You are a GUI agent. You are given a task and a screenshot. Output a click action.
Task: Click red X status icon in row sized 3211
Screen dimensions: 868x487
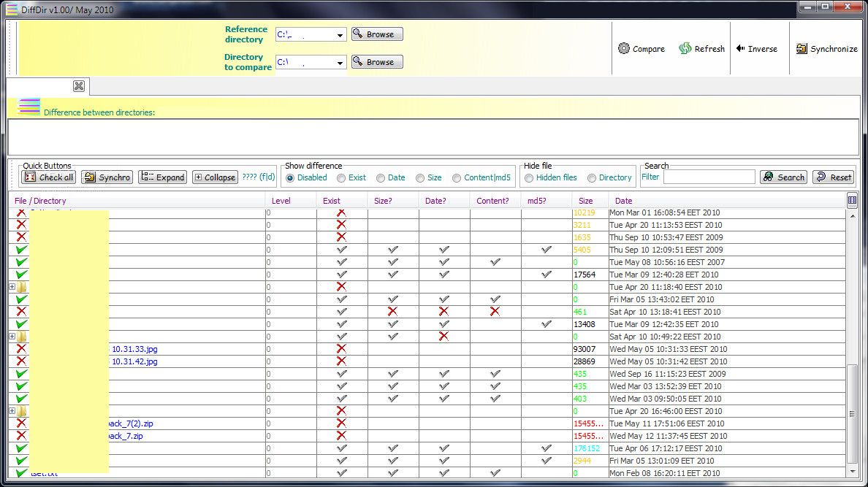pyautogui.click(x=21, y=225)
